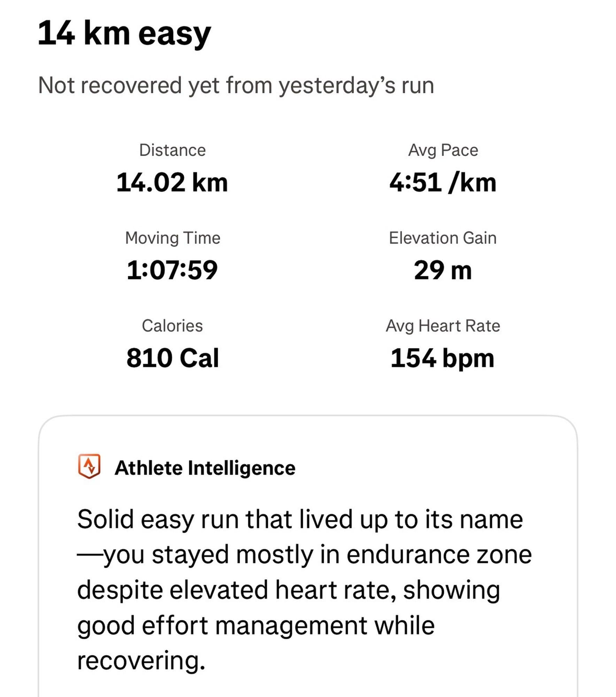Click the Distance label
Image resolution: width=616 pixels, height=697 pixels.
coord(172,150)
